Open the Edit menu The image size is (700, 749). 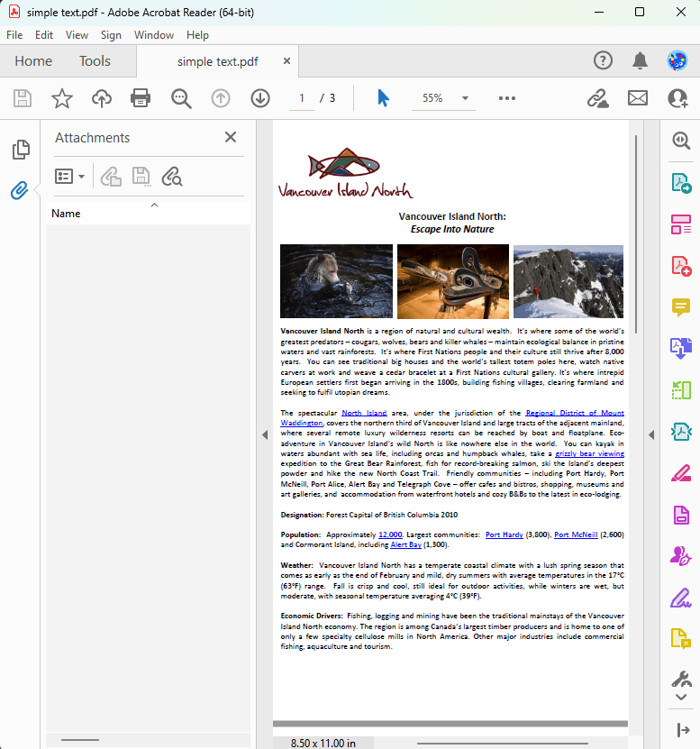click(x=44, y=35)
